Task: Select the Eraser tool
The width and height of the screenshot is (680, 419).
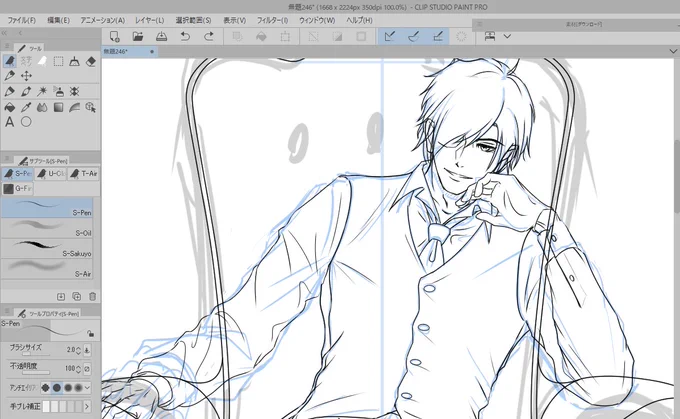Action: point(91,61)
